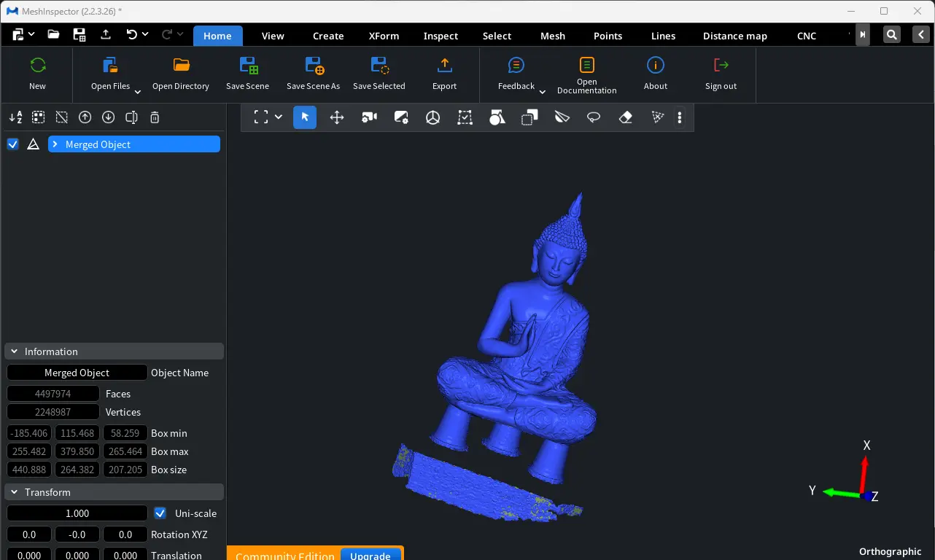Collapse the Transform section

click(14, 492)
